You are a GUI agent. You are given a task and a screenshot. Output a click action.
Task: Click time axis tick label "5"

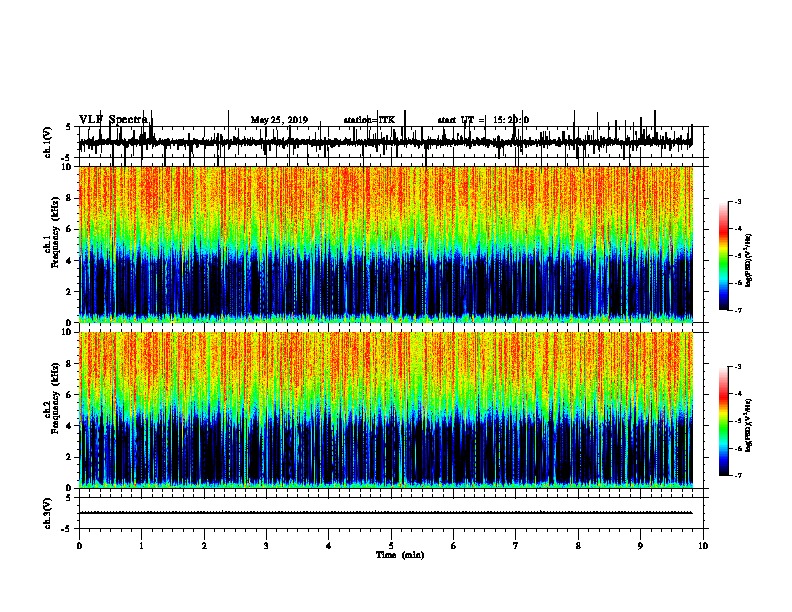[x=391, y=546]
